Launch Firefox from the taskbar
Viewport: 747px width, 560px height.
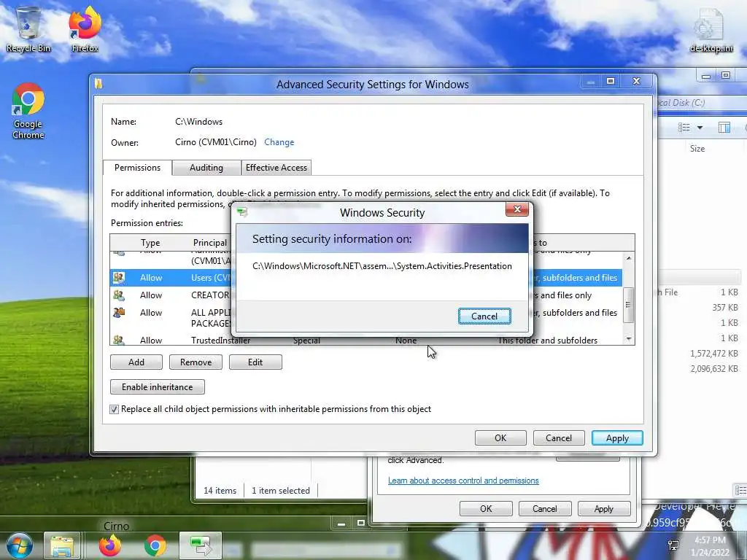110,545
